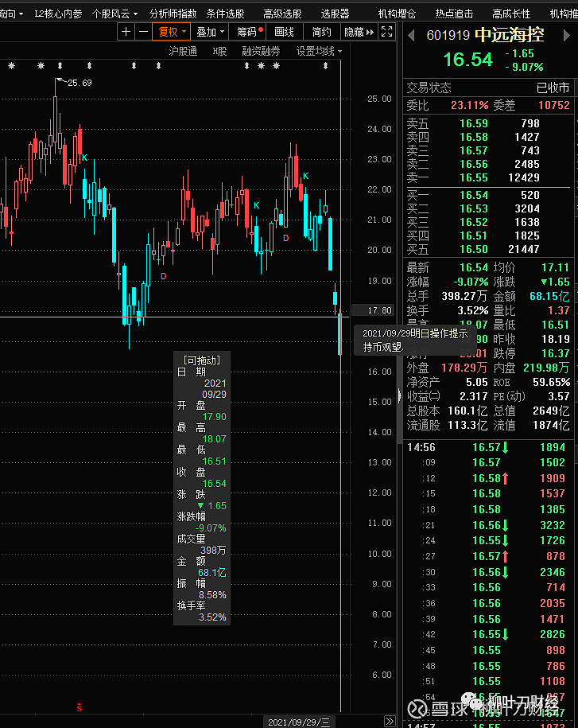578x728 pixels.
Task: Click the red S marker at chart bottom
Action: point(80,707)
